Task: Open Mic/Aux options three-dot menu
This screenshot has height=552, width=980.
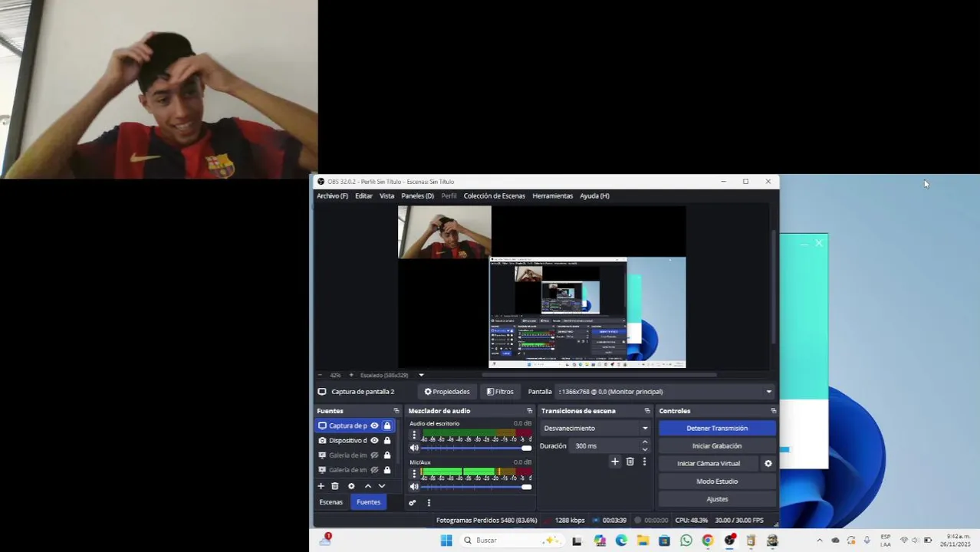Action: point(414,474)
